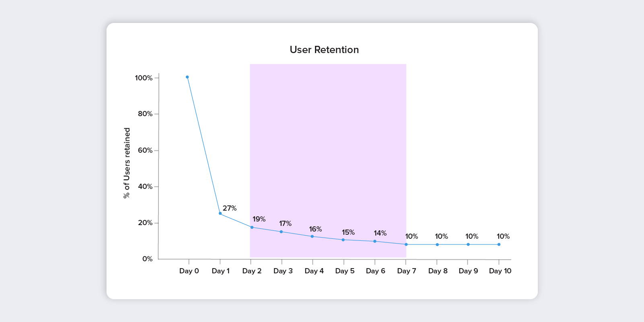Viewport: 644px width, 322px height.
Task: Click the 16% value label above Day 4
Action: tap(315, 229)
